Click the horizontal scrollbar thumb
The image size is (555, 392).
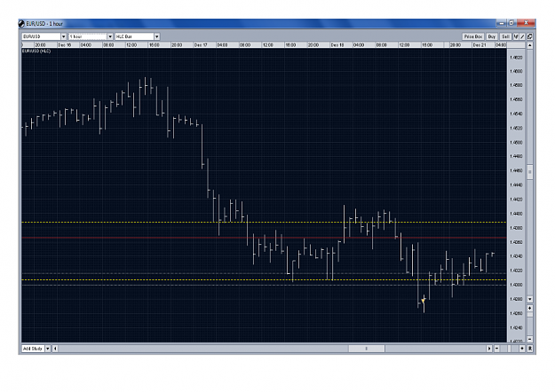click(x=367, y=349)
